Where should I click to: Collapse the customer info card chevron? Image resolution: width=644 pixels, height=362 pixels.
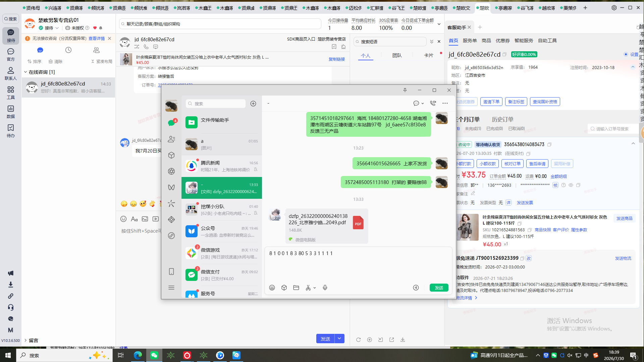pos(633,67)
